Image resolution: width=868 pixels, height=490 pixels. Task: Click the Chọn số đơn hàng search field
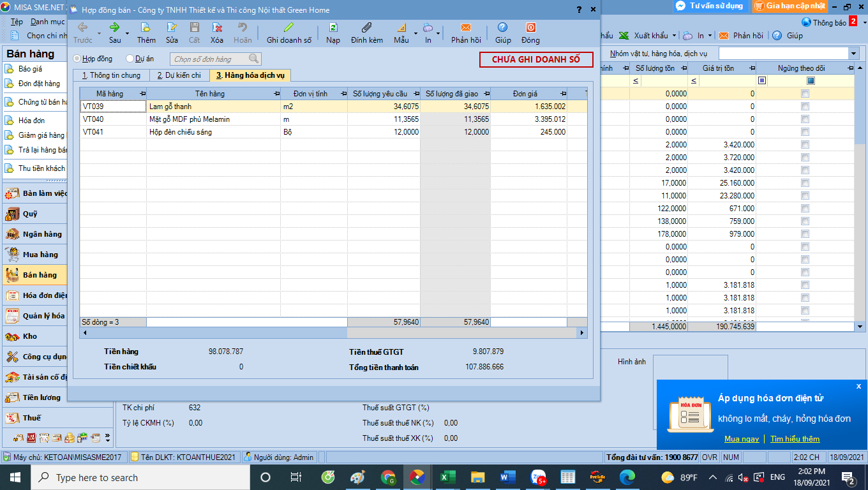tap(211, 59)
